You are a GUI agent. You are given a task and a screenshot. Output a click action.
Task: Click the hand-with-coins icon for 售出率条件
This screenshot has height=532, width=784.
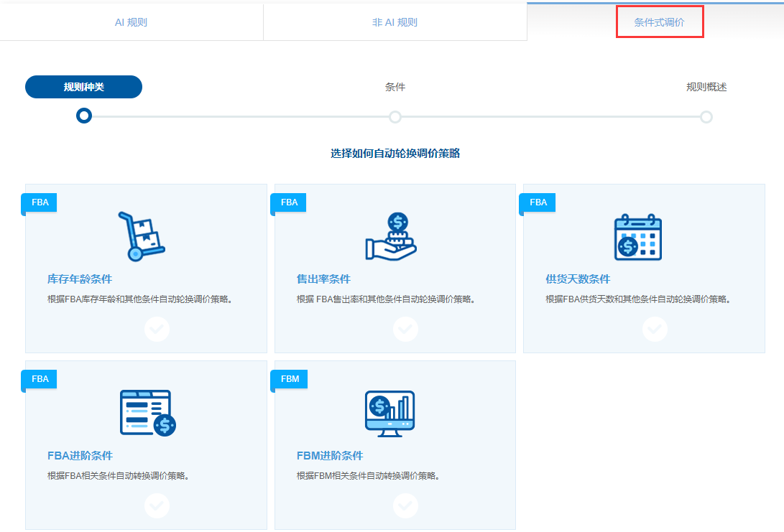click(x=391, y=236)
